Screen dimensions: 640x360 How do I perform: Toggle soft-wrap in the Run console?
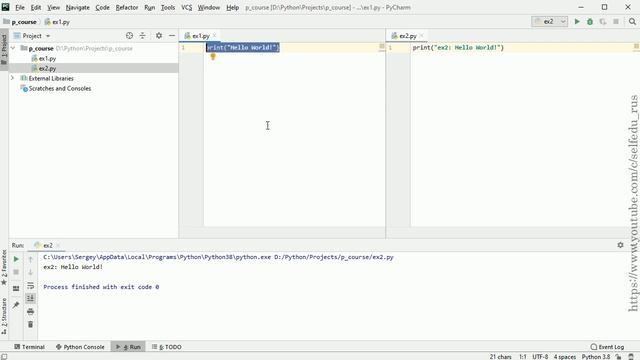tap(31, 285)
